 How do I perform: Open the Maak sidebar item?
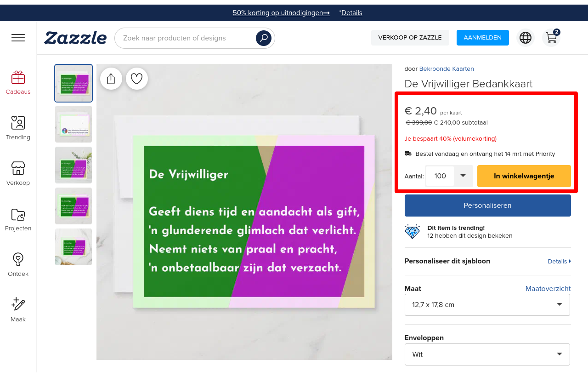pyautogui.click(x=18, y=309)
